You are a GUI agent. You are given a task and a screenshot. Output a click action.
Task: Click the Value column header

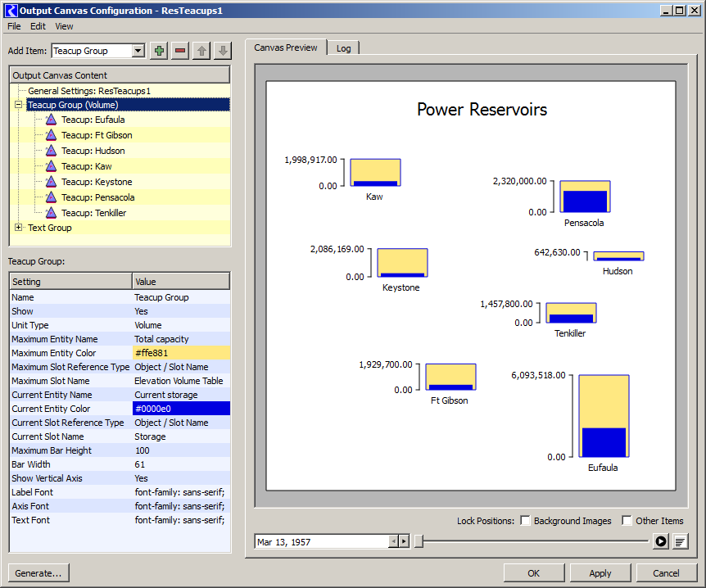point(181,282)
